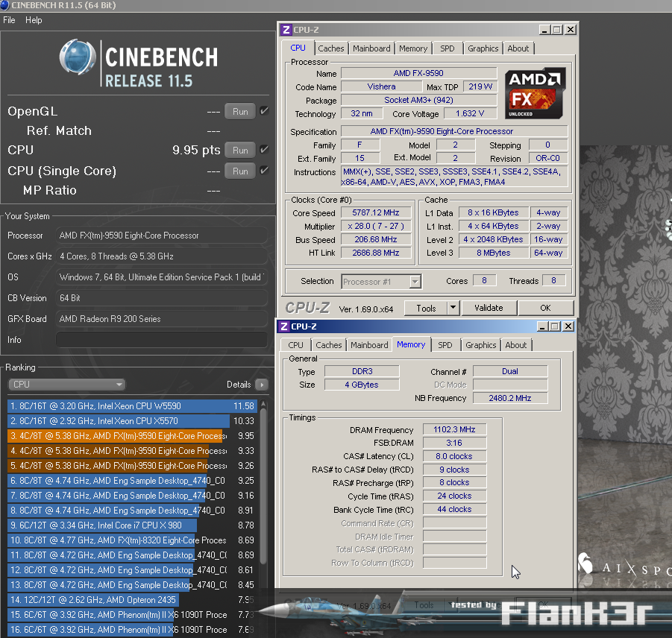Click the Cinebench sphere logo icon

tap(78, 57)
